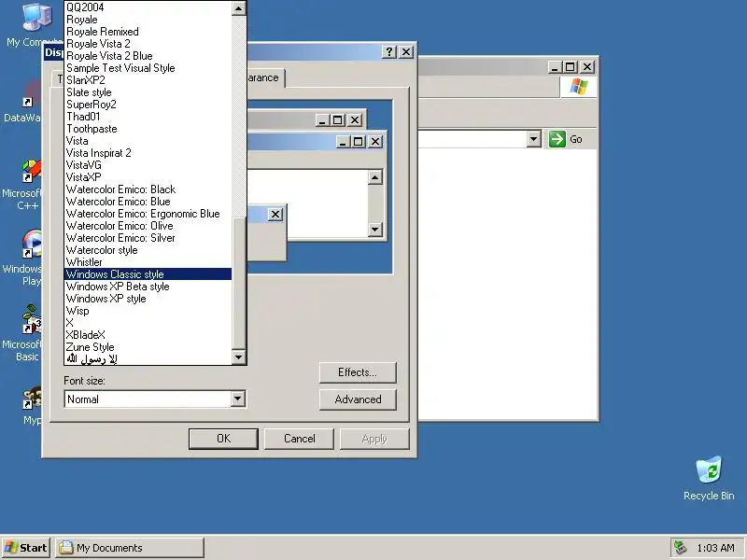Confirm with the OK button
The width and height of the screenshot is (747, 560).
click(223, 439)
